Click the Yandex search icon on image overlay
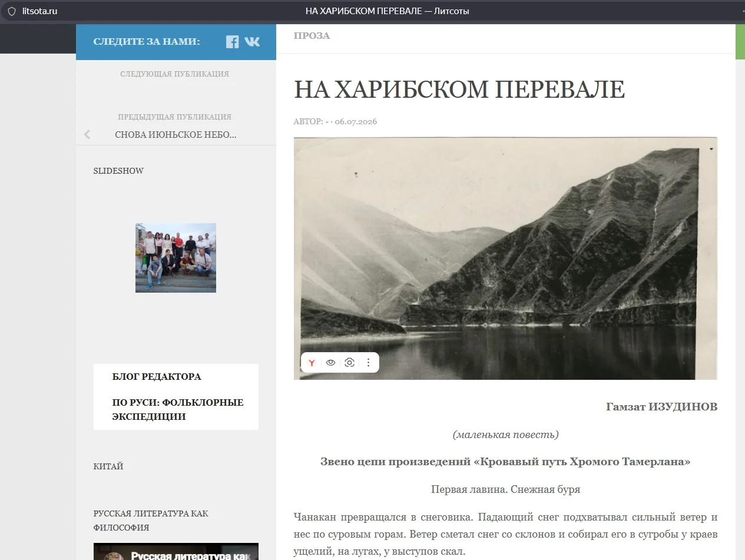745x560 pixels. [x=312, y=363]
